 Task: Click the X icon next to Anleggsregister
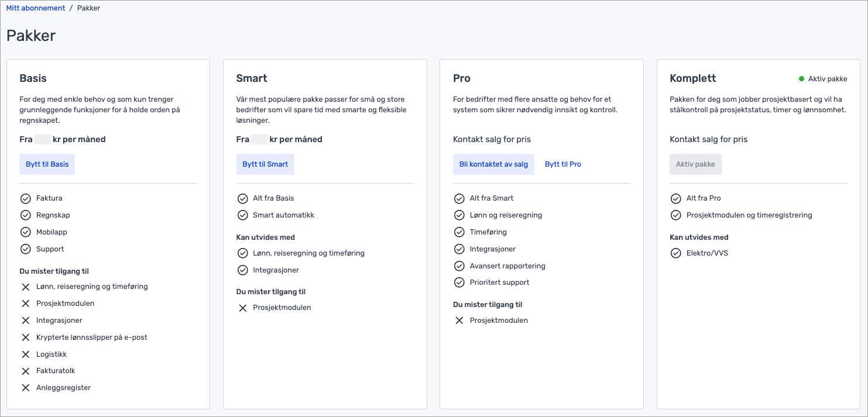pyautogui.click(x=25, y=388)
